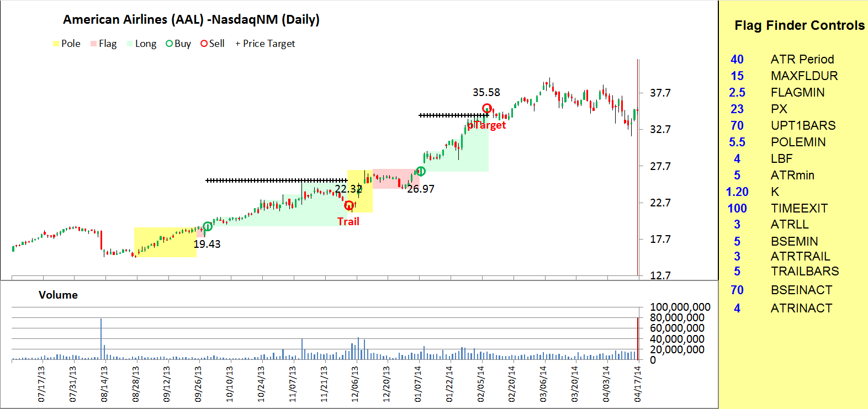The height and width of the screenshot is (409, 868).
Task: Click the tallest volume bar at 08/14/13
Action: [101, 339]
